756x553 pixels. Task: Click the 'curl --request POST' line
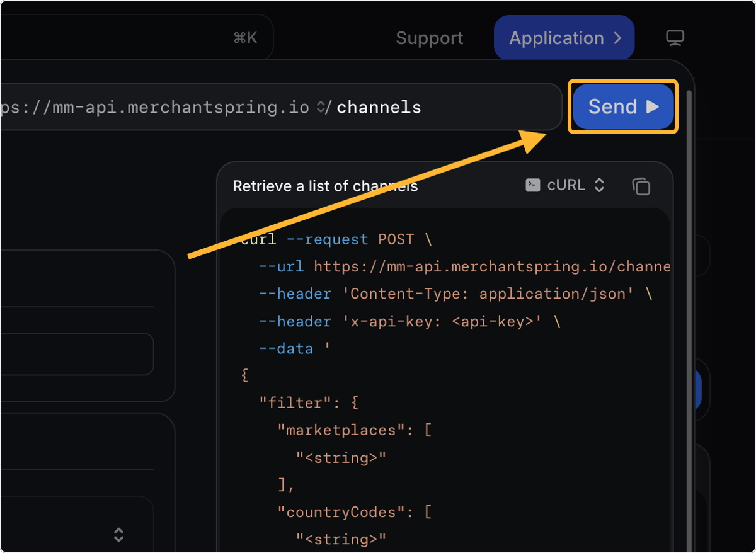(336, 239)
